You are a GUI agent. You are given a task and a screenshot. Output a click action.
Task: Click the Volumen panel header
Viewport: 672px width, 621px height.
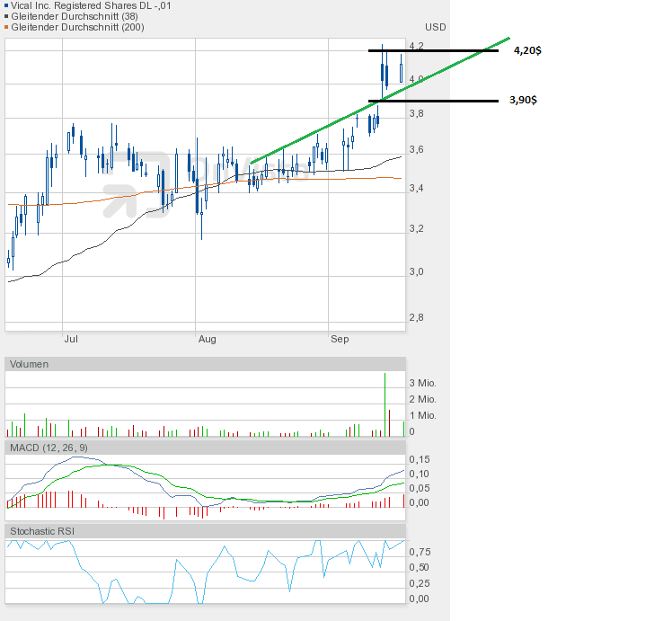(x=205, y=364)
